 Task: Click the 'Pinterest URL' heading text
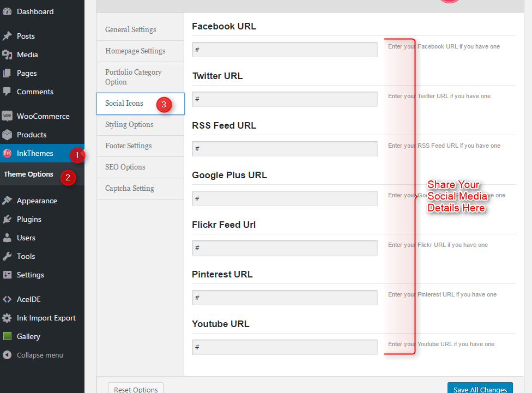[222, 274]
